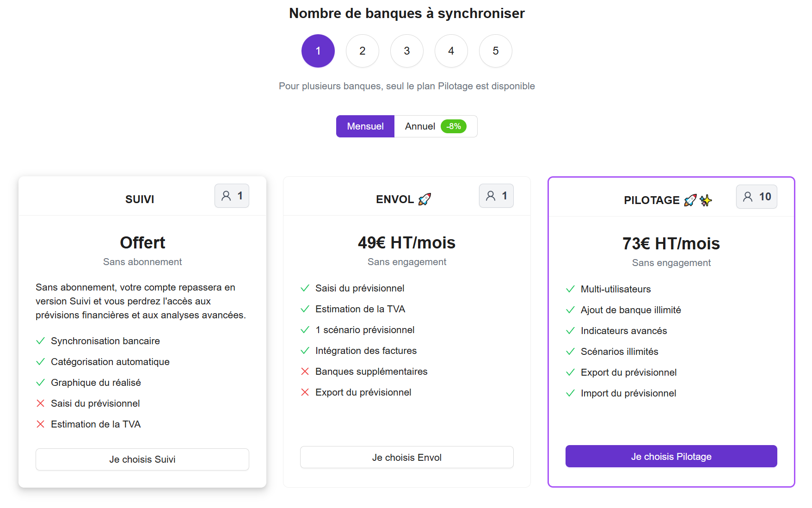
Task: Click the 73€ HT/mois price
Action: click(x=671, y=243)
